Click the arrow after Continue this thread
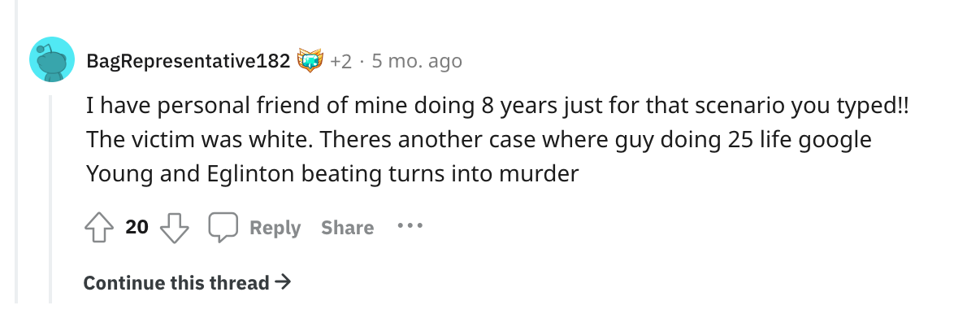Screen dimensions: 980x314 [283, 282]
